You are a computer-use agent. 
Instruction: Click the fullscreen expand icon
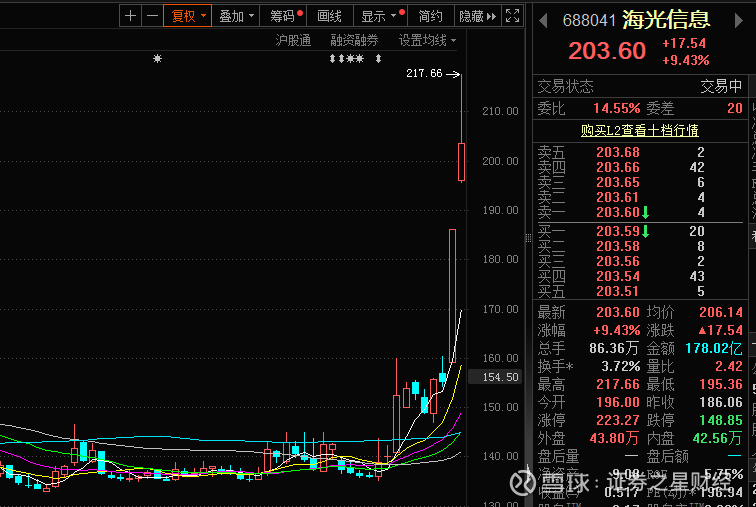click(513, 16)
